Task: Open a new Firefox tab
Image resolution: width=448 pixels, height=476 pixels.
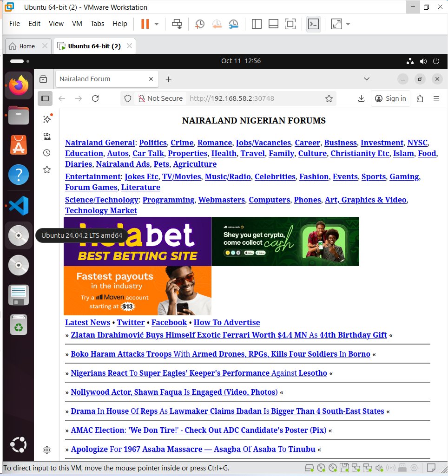Action: tap(169, 79)
